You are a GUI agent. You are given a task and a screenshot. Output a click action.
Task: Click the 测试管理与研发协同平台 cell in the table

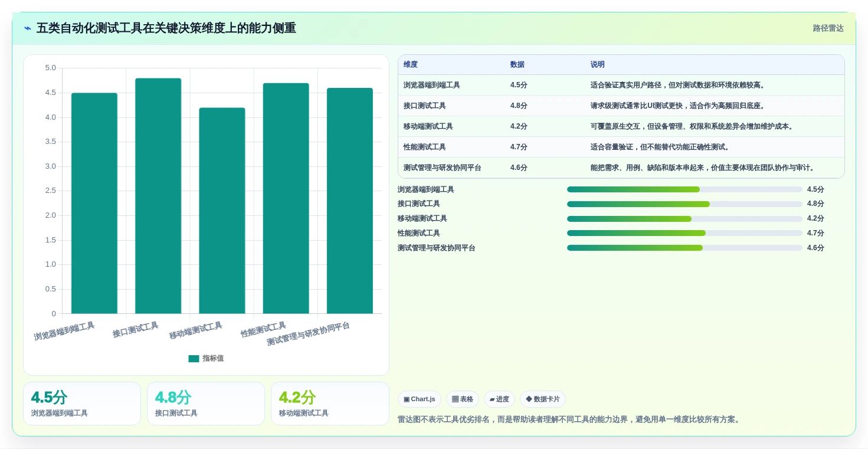(443, 168)
